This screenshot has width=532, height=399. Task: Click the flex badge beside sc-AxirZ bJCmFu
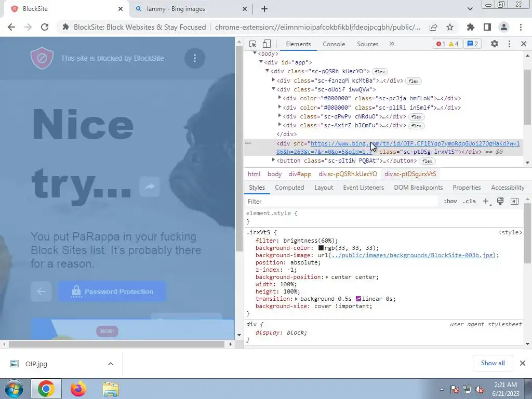(x=416, y=126)
